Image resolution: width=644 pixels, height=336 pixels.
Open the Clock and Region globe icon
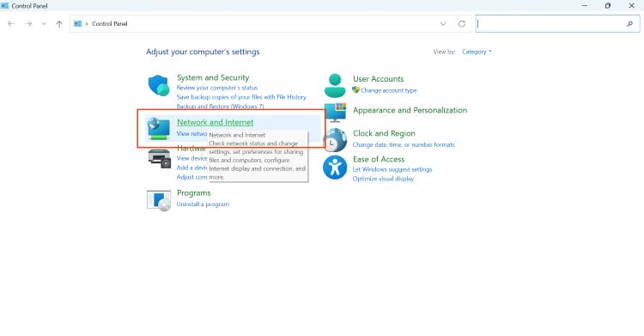335,140
